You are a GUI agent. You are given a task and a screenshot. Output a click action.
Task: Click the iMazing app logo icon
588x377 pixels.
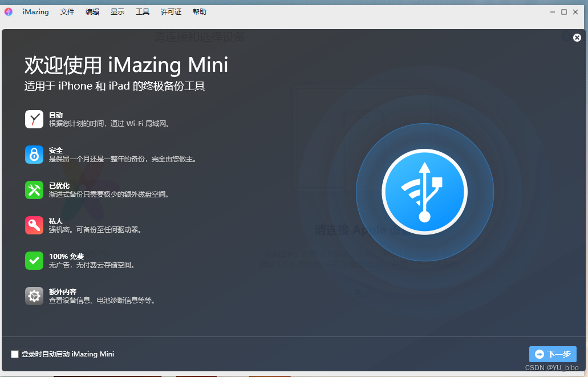8,12
